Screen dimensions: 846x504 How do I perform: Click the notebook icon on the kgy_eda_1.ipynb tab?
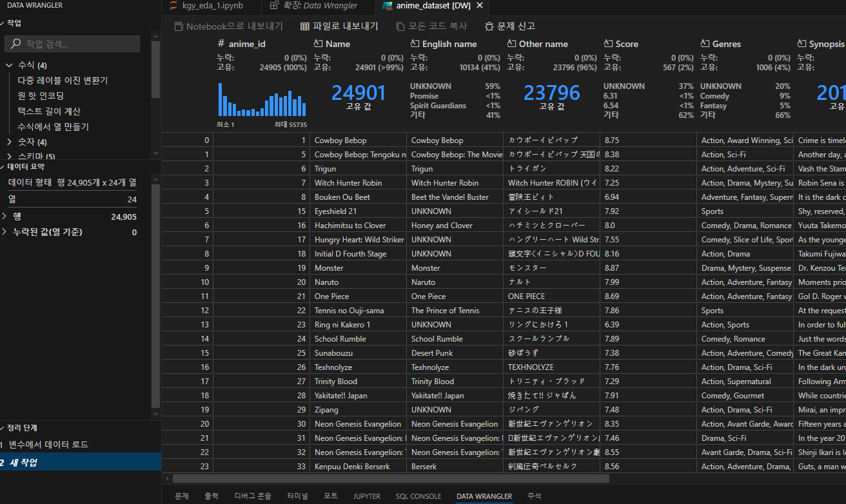[x=173, y=6]
